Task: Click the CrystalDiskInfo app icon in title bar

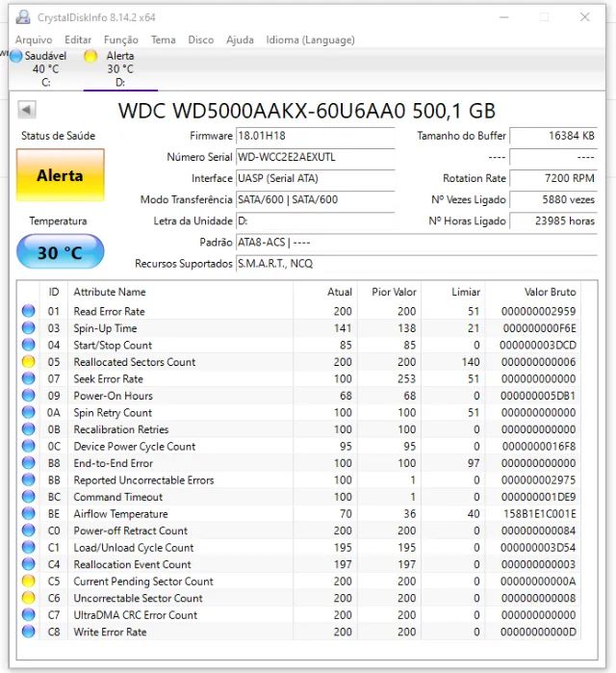Action: [23, 17]
